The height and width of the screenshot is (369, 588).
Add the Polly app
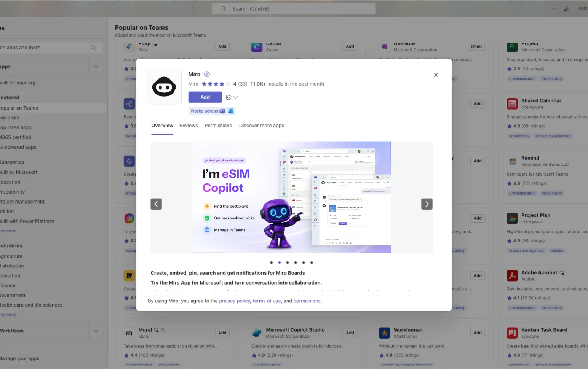point(222,46)
